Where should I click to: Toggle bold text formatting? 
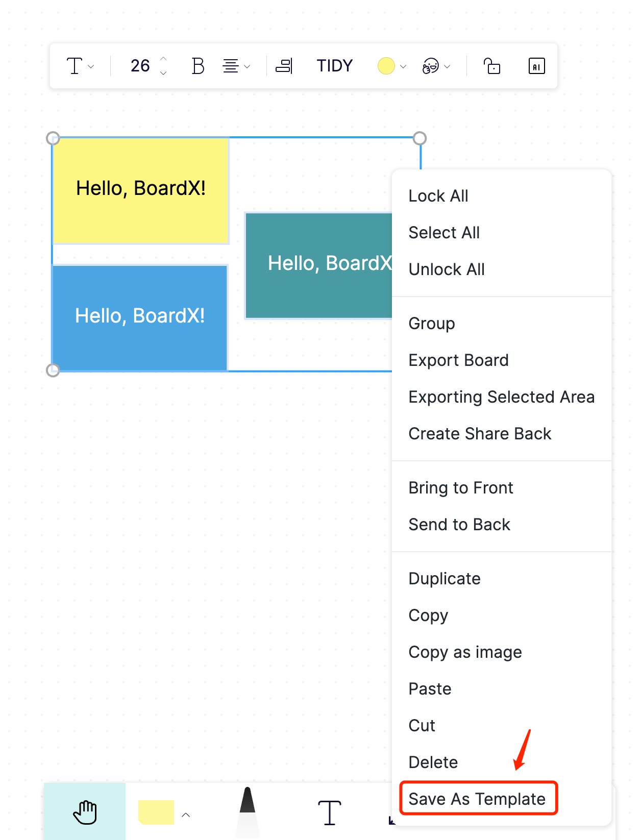[x=198, y=66]
